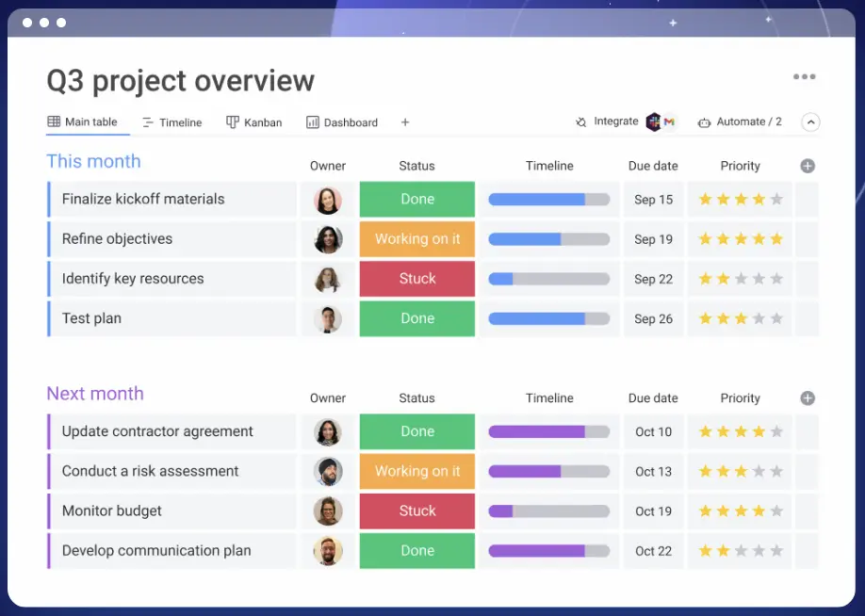This screenshot has width=865, height=616.
Task: Open owner avatar for Finalize kickoff materials
Action: (328, 200)
